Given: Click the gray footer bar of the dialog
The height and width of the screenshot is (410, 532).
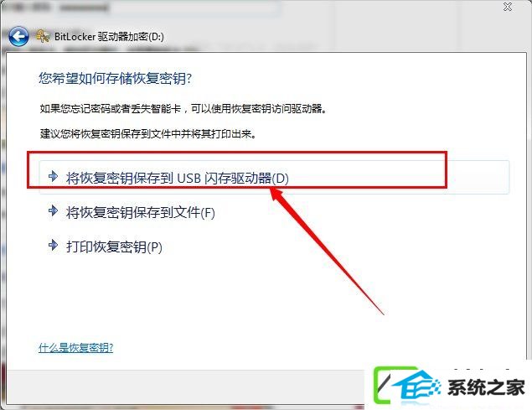Looking at the screenshot, I should (x=185, y=387).
